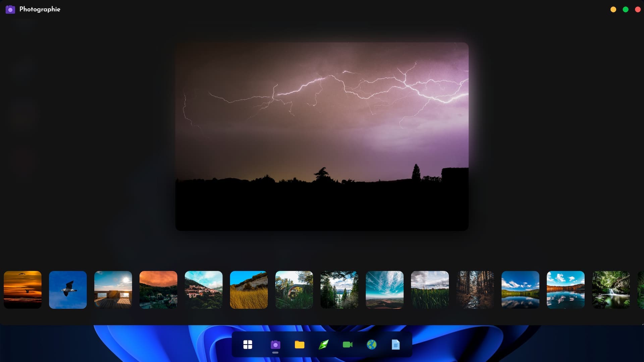
Task: Open the Start menu four-squares icon
Action: pos(248,345)
